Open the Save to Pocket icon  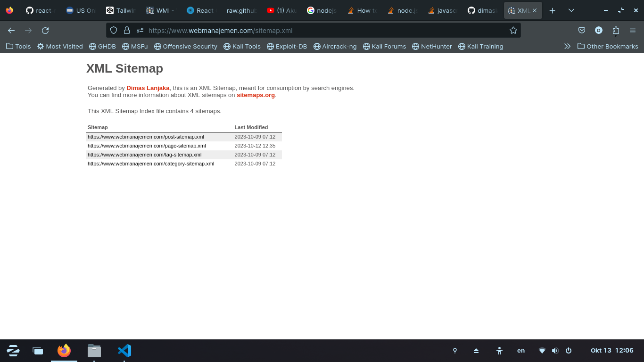[x=581, y=30]
